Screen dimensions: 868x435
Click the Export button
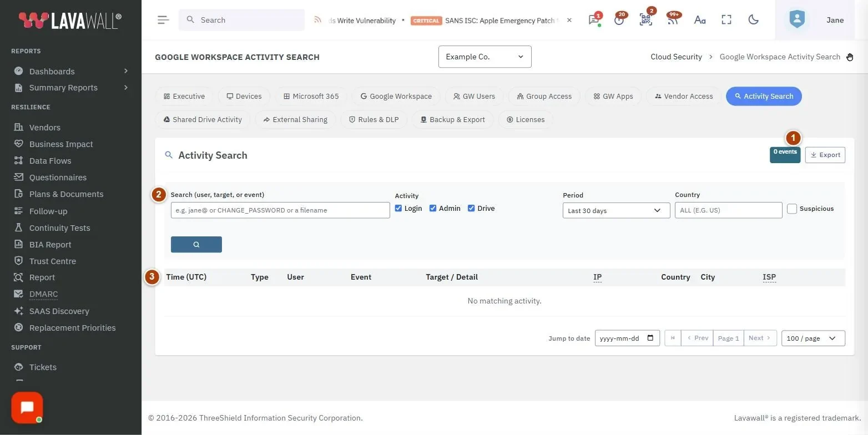click(x=825, y=155)
